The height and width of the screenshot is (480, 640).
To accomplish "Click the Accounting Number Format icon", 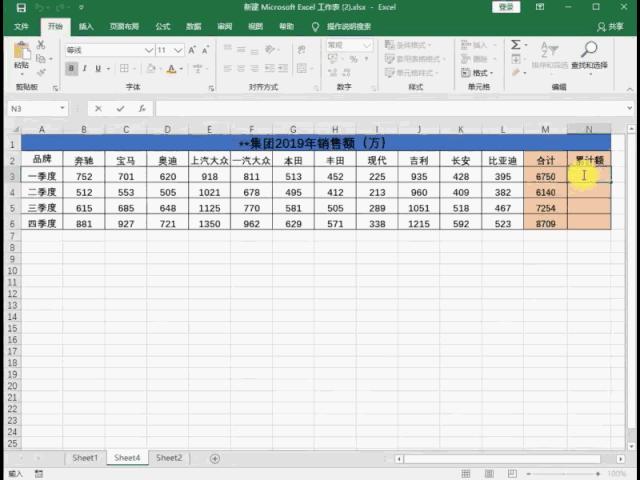I will pos(333,59).
